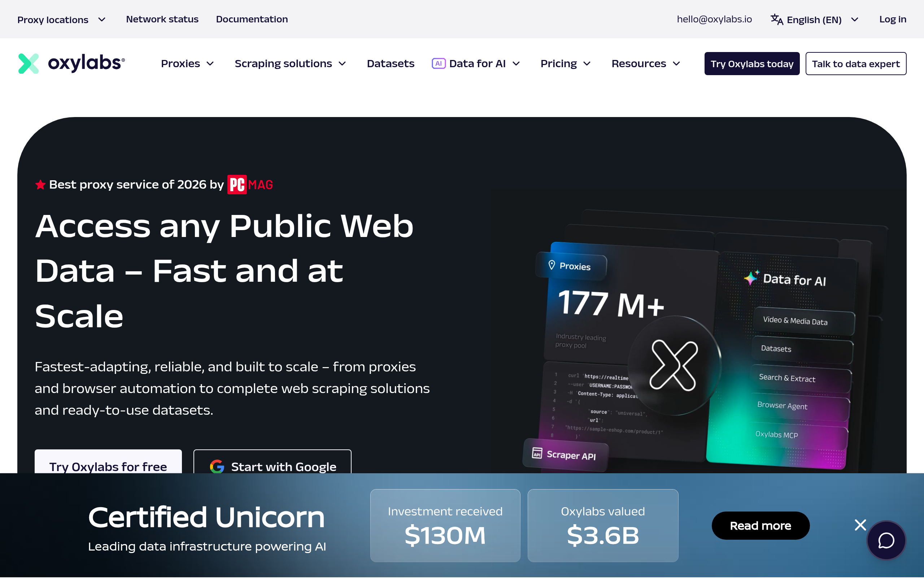Click the Oxylabs valued $3.6B card
This screenshot has height=578, width=924.
point(603,526)
